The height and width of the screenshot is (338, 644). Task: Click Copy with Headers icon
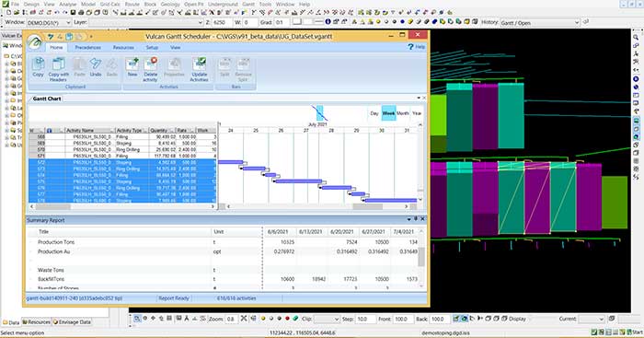pos(59,64)
